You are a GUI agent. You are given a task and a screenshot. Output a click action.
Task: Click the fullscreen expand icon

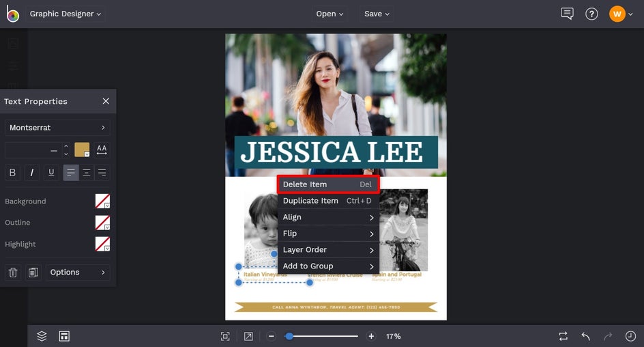(x=248, y=336)
